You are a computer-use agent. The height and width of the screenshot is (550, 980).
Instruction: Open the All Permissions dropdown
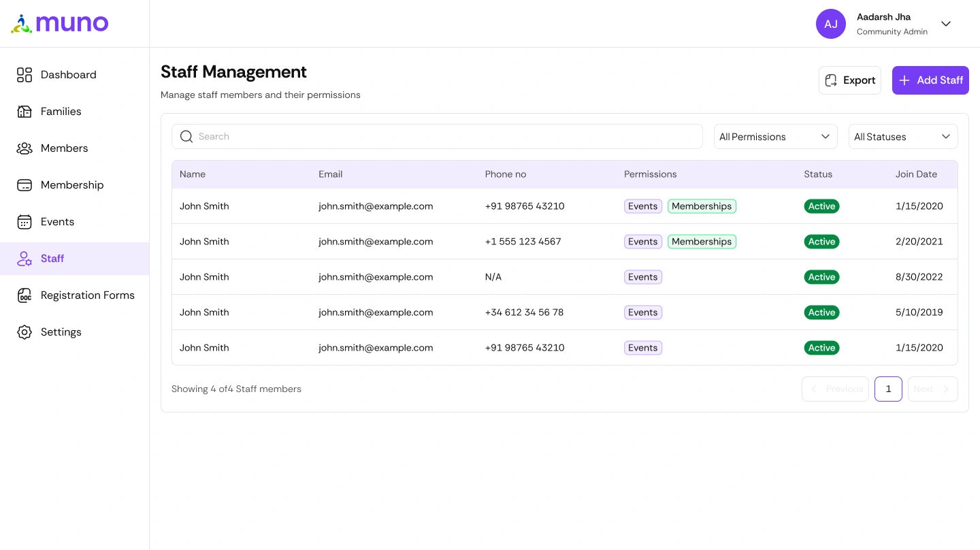pos(775,137)
